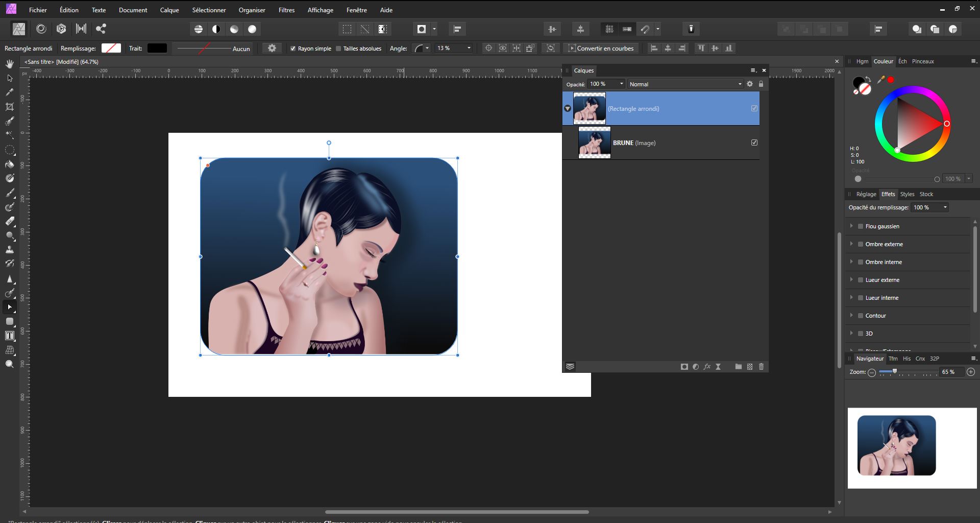Select the Zoom tool in toolbox
980x523 pixels.
9,364
